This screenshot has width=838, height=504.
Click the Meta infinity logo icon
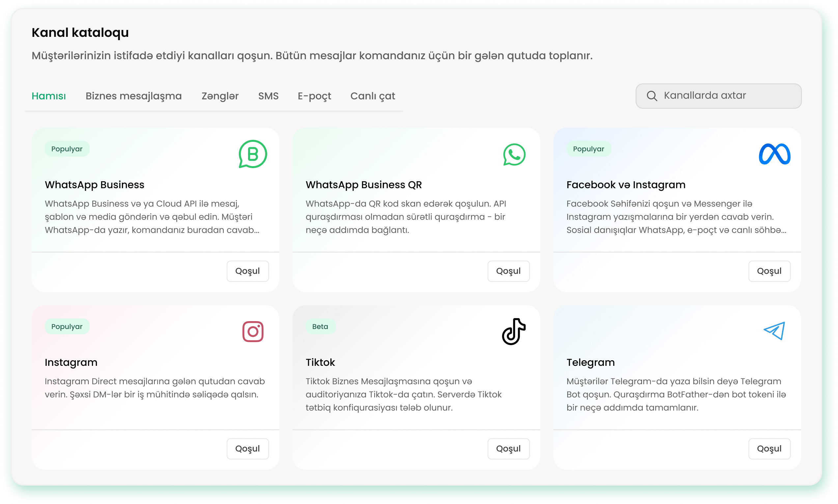774,154
